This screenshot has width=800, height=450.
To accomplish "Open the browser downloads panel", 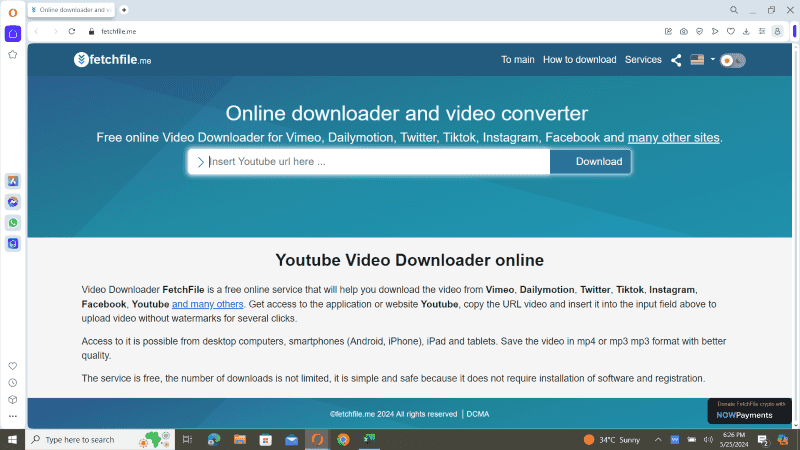I will [x=746, y=31].
